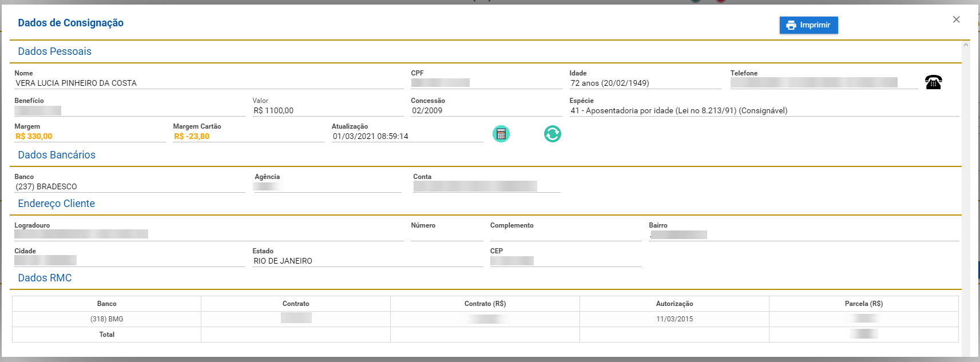Open the calculator icon next to Atualização
This screenshot has width=980, height=362.
coord(501,134)
